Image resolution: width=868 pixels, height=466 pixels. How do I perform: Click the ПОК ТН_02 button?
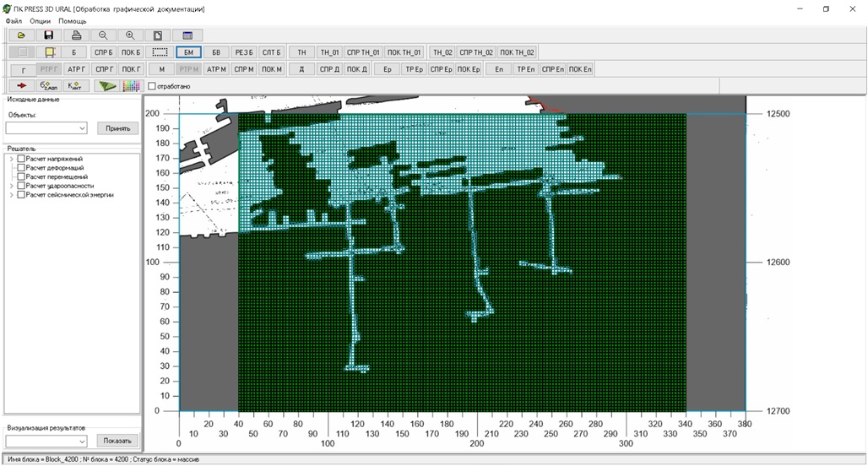coord(517,52)
